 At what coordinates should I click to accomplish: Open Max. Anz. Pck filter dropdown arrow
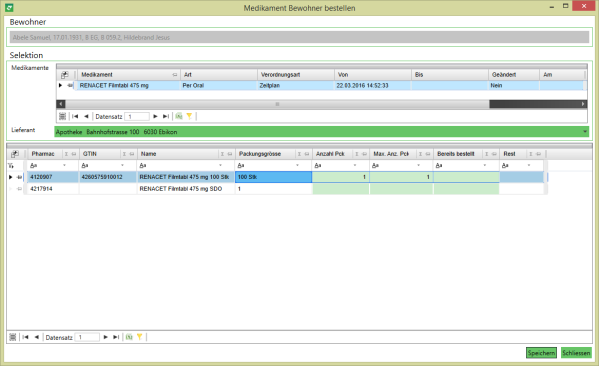click(x=418, y=165)
